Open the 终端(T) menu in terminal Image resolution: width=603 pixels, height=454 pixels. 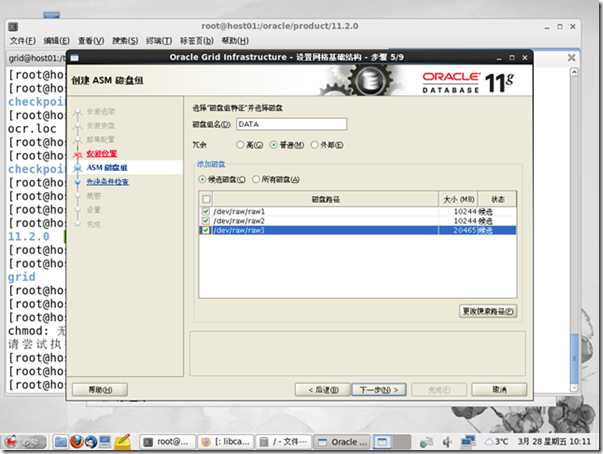click(159, 41)
